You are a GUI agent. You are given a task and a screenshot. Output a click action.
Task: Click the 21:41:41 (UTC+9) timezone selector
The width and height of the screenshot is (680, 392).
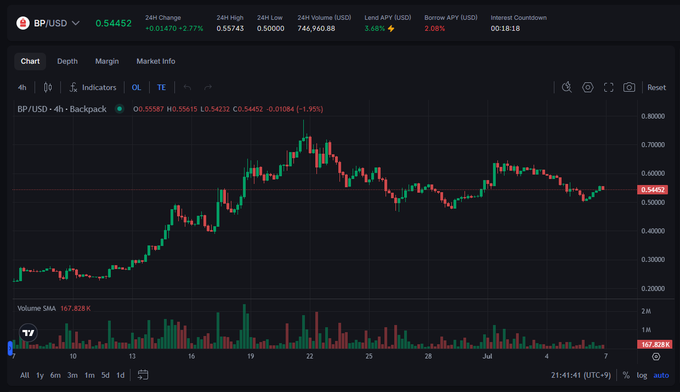581,375
